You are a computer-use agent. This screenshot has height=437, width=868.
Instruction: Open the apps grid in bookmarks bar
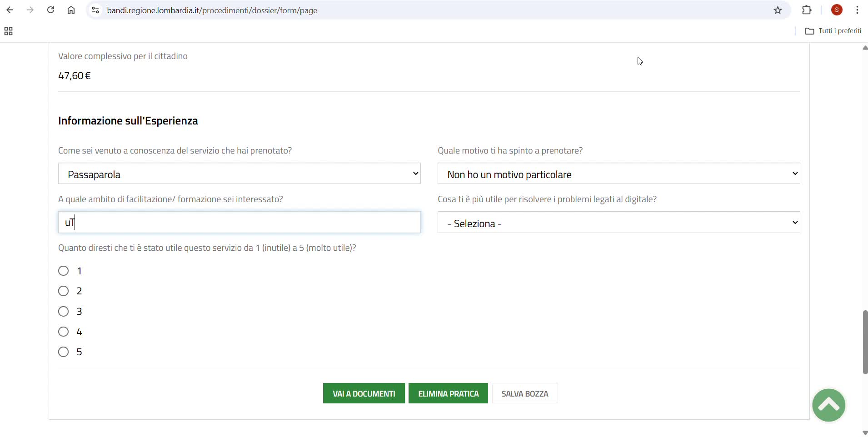tap(8, 31)
